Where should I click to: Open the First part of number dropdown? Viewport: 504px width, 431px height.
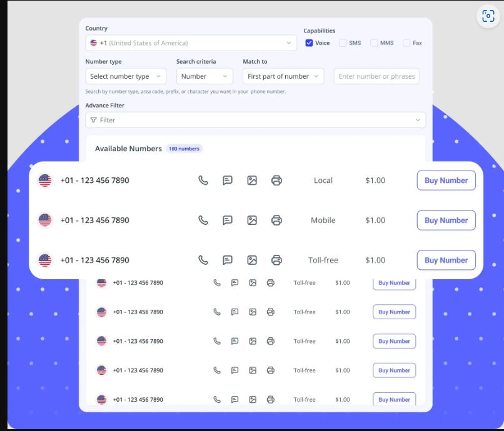pos(283,76)
